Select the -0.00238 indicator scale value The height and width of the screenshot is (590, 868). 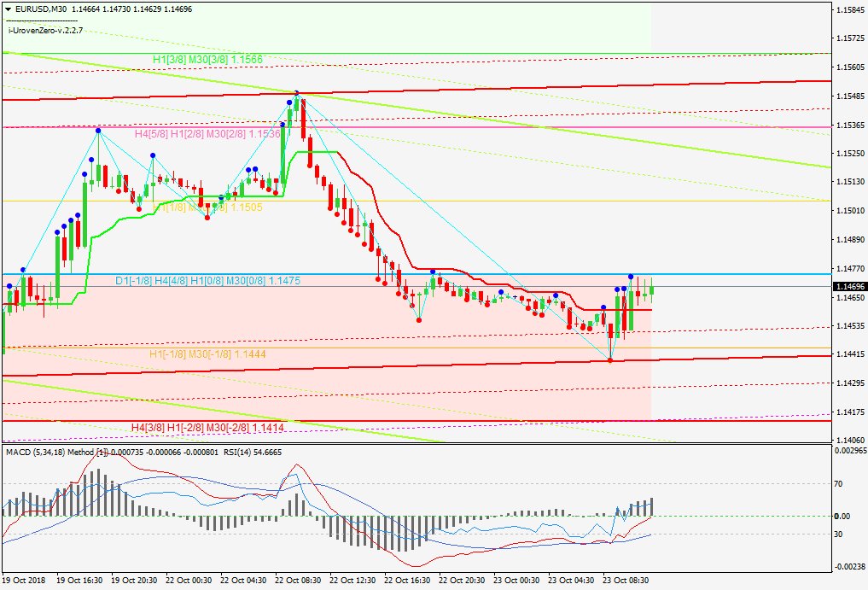[x=850, y=566]
